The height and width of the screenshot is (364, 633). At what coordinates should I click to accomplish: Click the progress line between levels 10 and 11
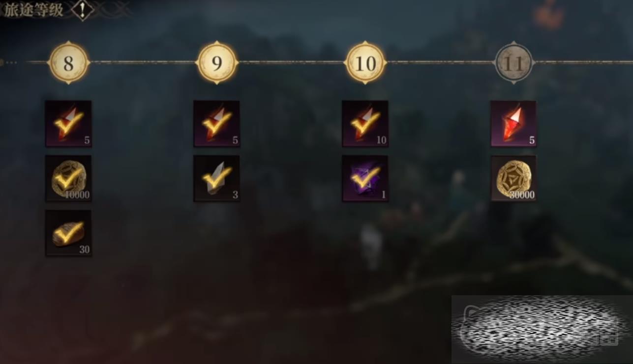coord(440,62)
